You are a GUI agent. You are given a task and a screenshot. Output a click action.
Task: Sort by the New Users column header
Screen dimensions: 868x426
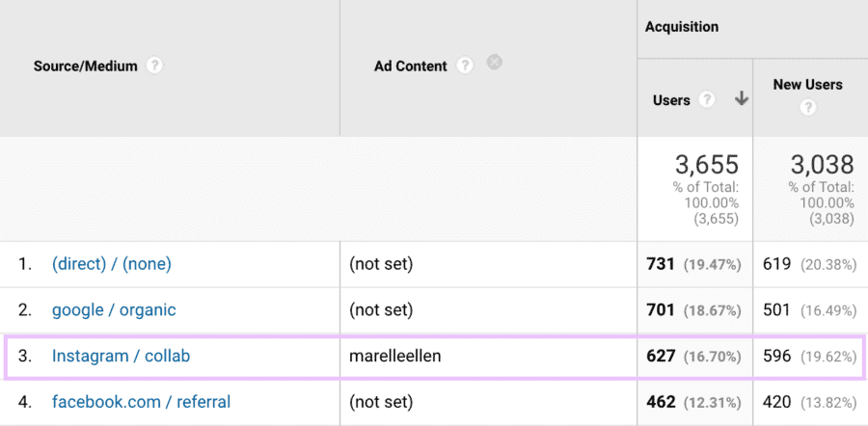tap(807, 85)
